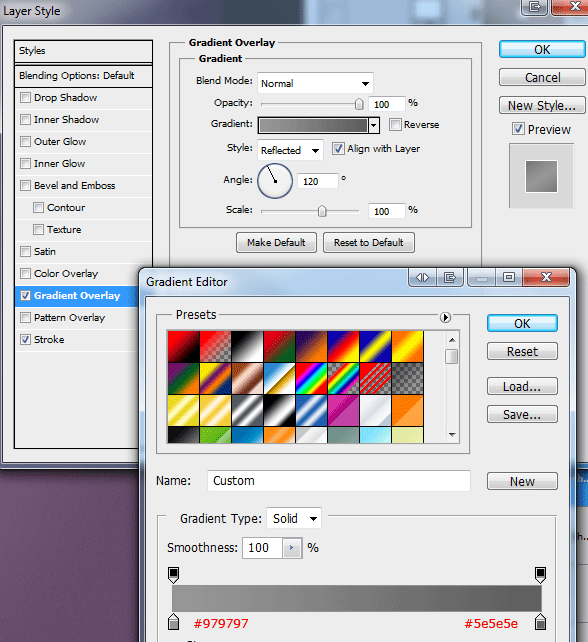Select the left black opacity stop
588x642 pixels.
click(174, 575)
